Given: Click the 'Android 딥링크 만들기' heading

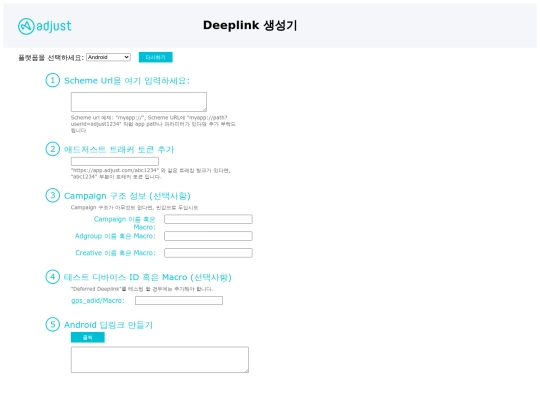Looking at the screenshot, I should click(108, 325).
